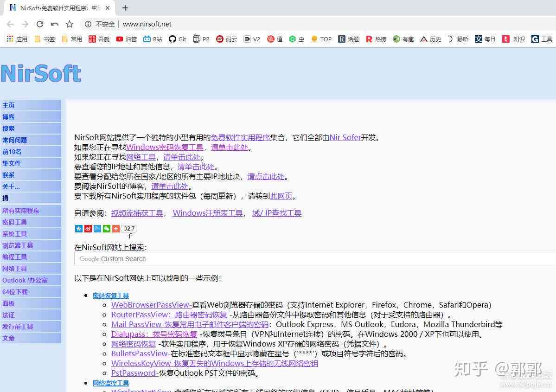
Task: Open the Windows密码恢复工具 link
Action: click(165, 147)
